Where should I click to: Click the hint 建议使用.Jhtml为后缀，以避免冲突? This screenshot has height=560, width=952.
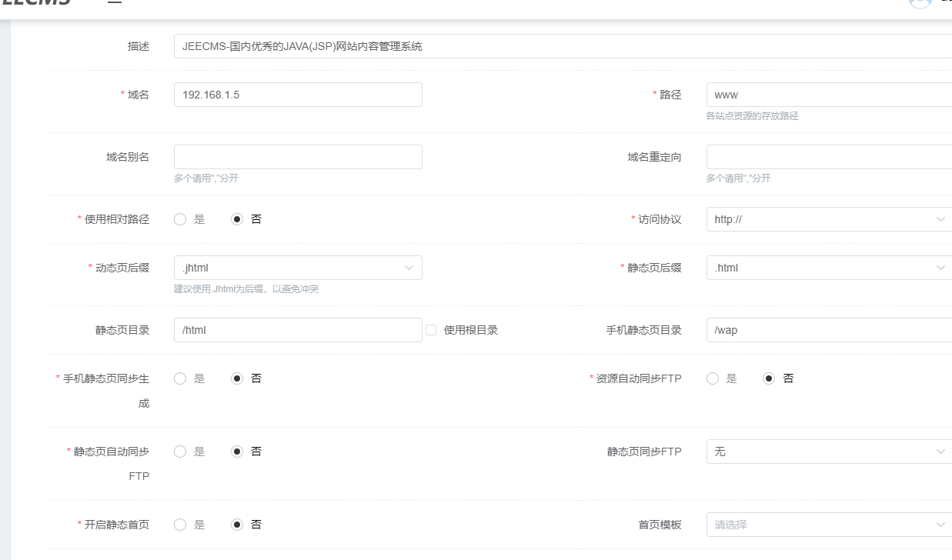coord(246,289)
